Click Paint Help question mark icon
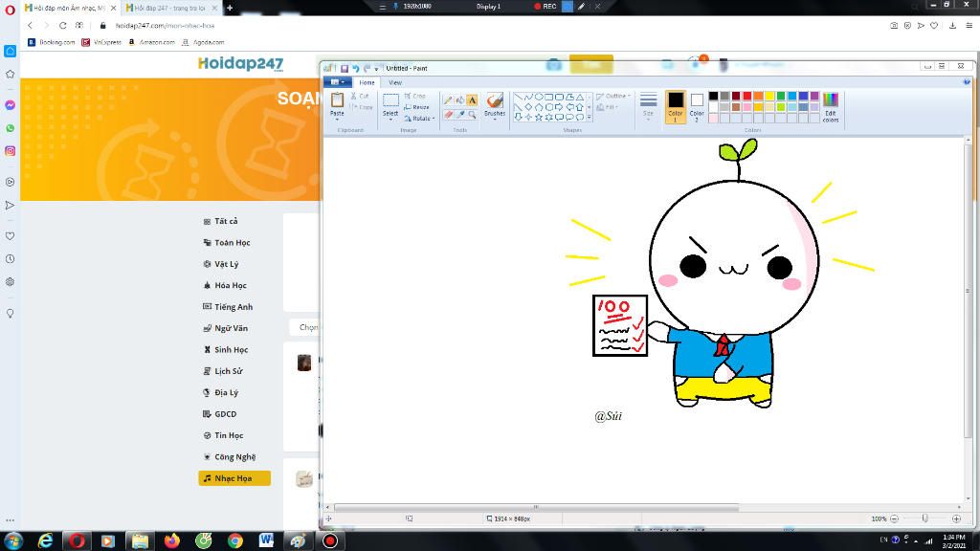The width and height of the screenshot is (980, 551). [x=967, y=82]
